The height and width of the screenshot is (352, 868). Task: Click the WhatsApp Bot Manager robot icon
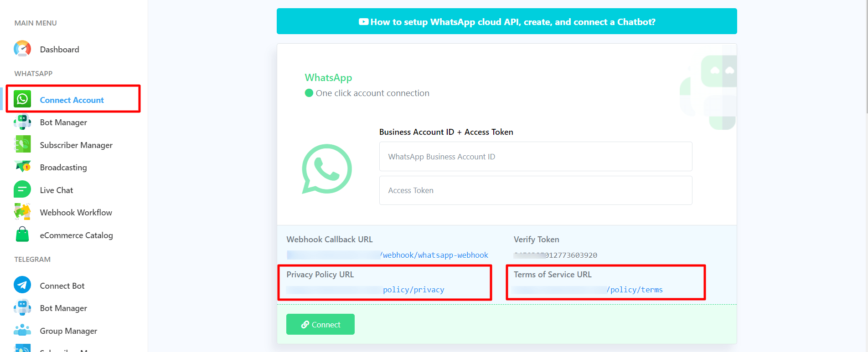22,122
